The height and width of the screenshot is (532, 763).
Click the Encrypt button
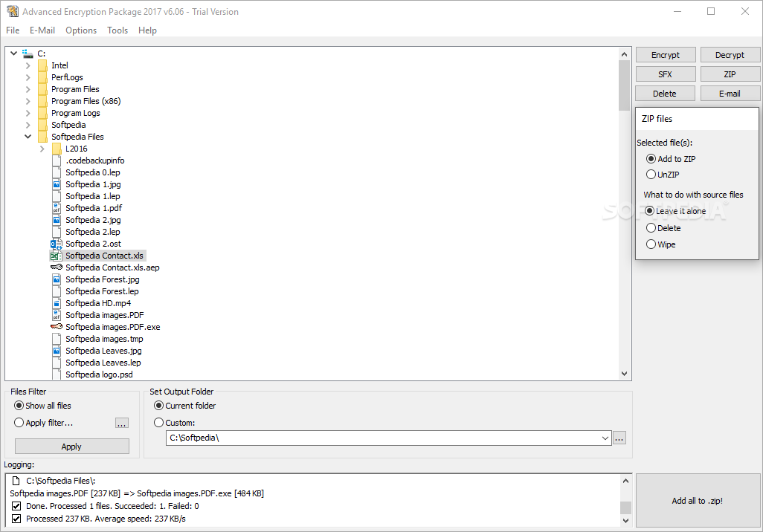[x=666, y=55]
